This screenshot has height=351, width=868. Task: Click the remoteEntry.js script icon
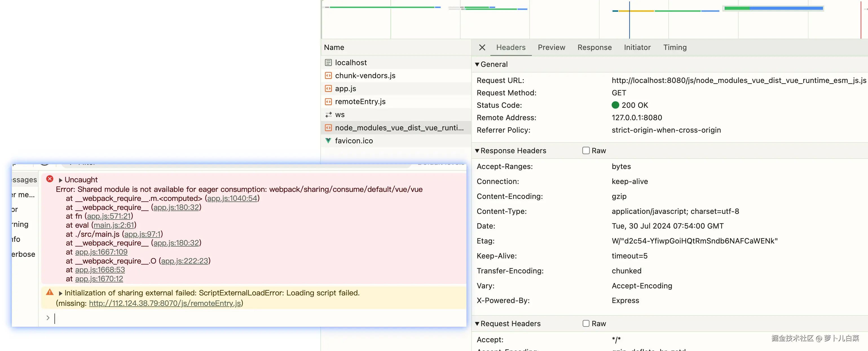[328, 102]
